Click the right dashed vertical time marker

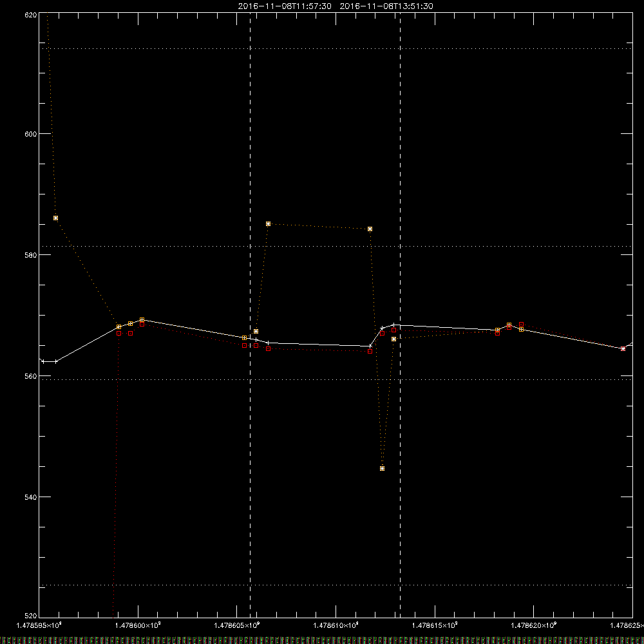[x=400, y=314]
